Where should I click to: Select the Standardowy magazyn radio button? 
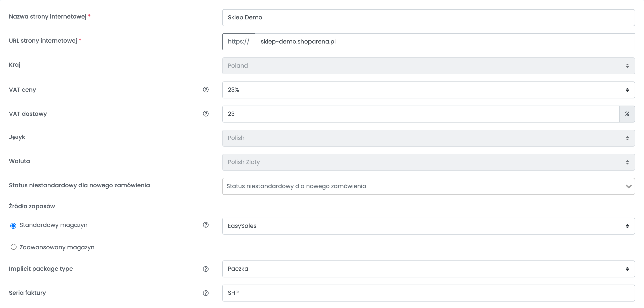pos(13,226)
